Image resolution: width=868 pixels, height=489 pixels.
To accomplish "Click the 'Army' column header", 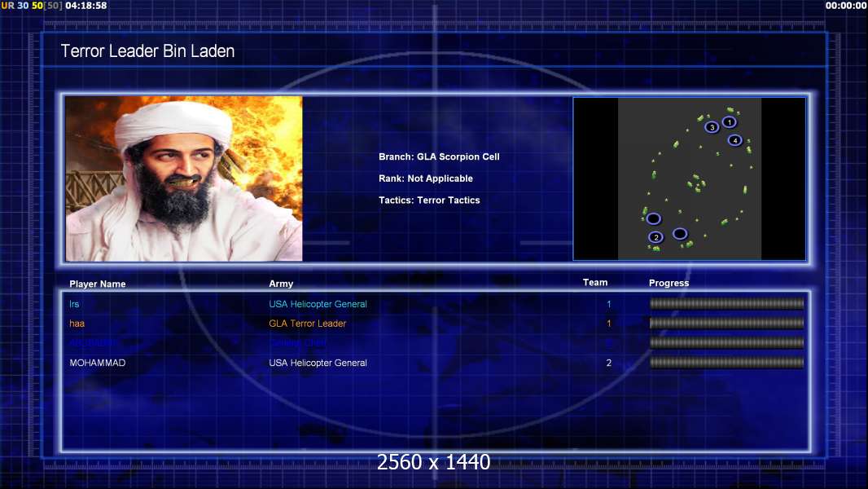I will (281, 283).
